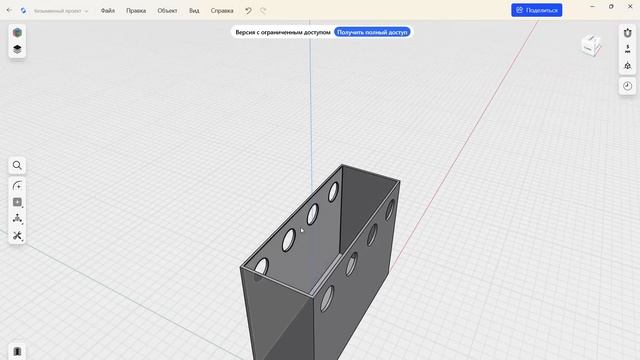Click Получить полный доступ button
The height and width of the screenshot is (360, 640).
tap(372, 32)
